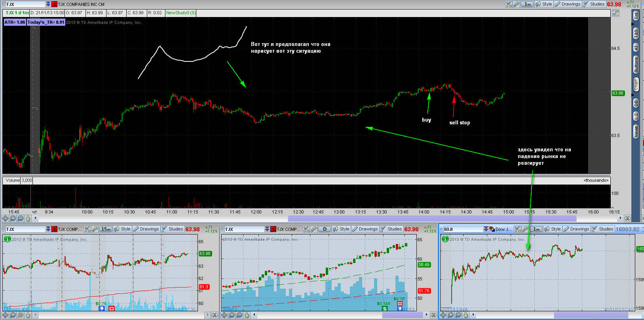Image resolution: width=644 pixels, height=320 pixels.
Task: Open the News sidebar tab
Action: pos(636,131)
